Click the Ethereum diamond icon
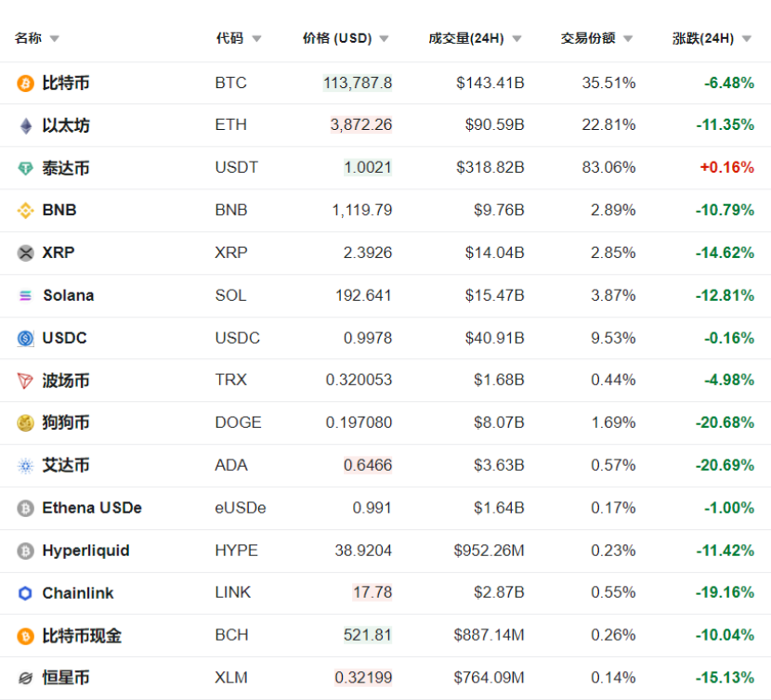771x700 pixels. [x=25, y=125]
